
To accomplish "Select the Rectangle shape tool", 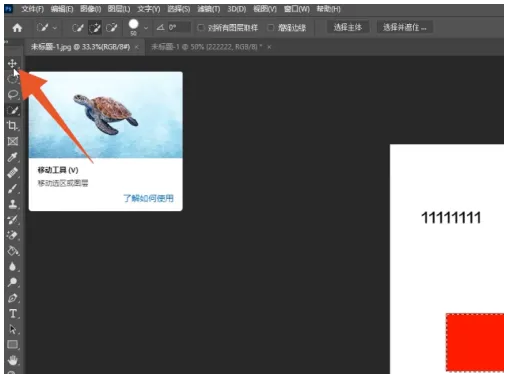I will [x=13, y=344].
